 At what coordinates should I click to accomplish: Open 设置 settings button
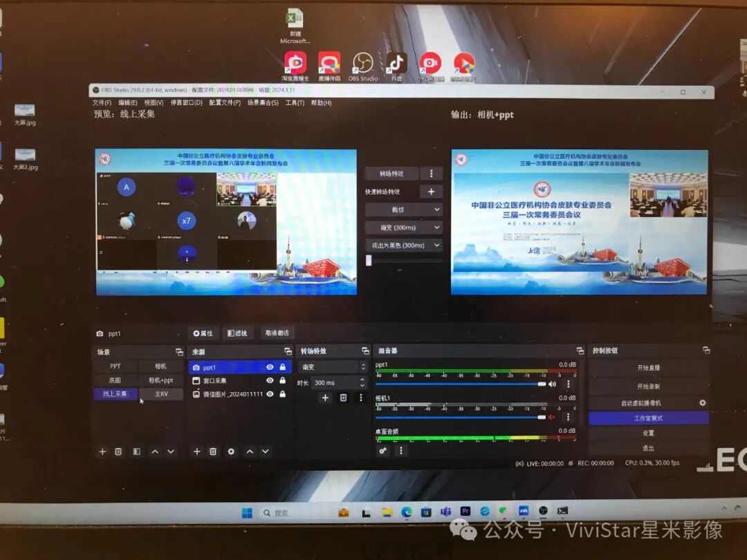coord(649,433)
